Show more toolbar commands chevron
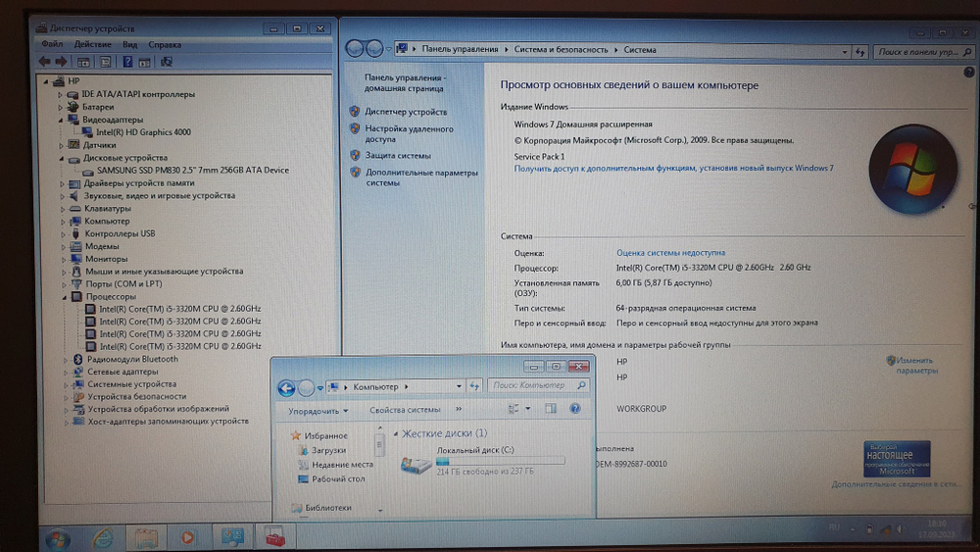Screen dimensions: 980x552 tap(458, 410)
